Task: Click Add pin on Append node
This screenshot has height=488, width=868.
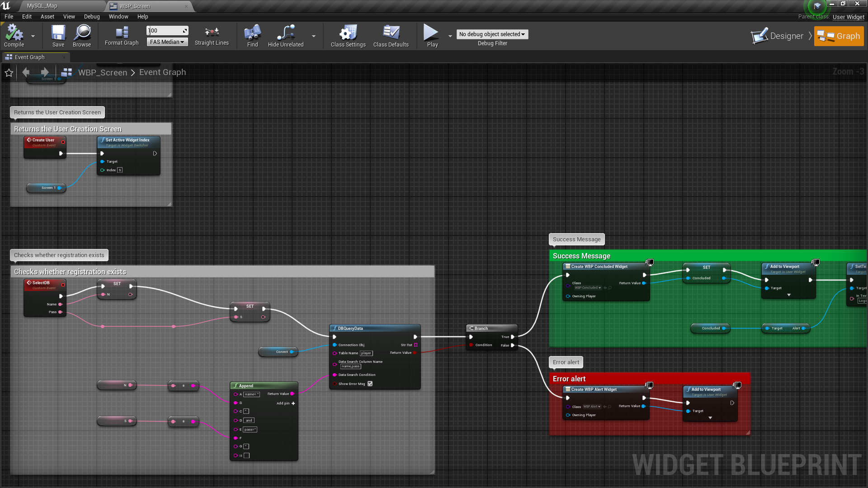Action: point(286,403)
